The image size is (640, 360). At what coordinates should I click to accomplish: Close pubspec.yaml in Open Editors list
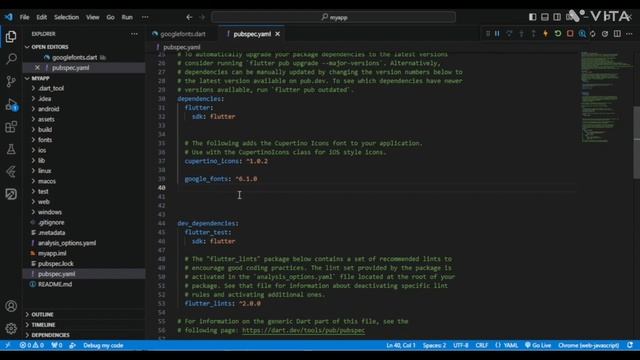[x=37, y=67]
